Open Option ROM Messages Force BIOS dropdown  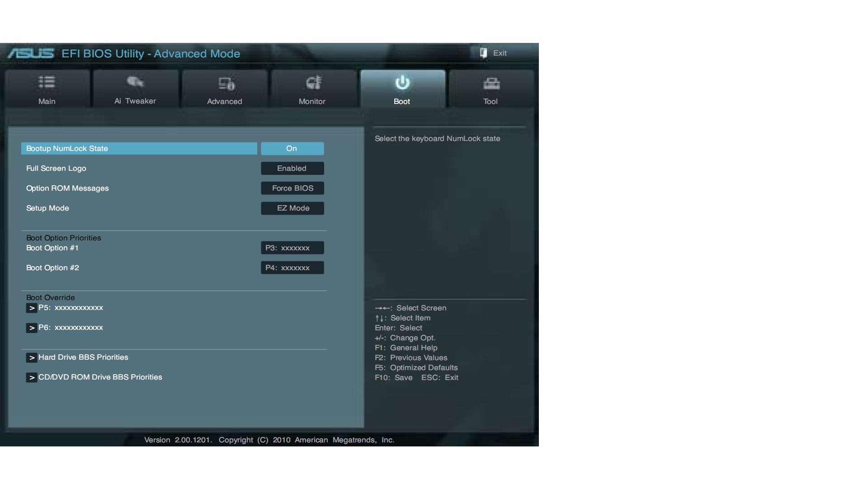pos(292,188)
